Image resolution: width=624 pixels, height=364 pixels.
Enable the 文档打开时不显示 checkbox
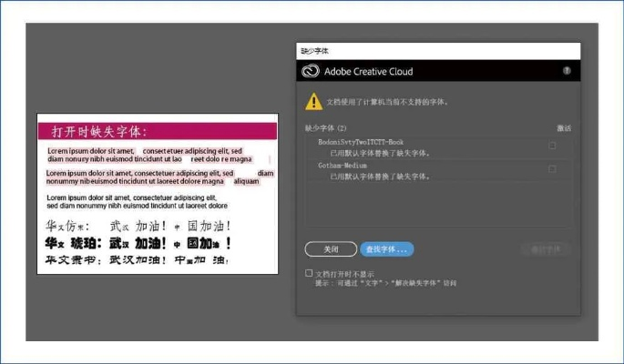[309, 273]
